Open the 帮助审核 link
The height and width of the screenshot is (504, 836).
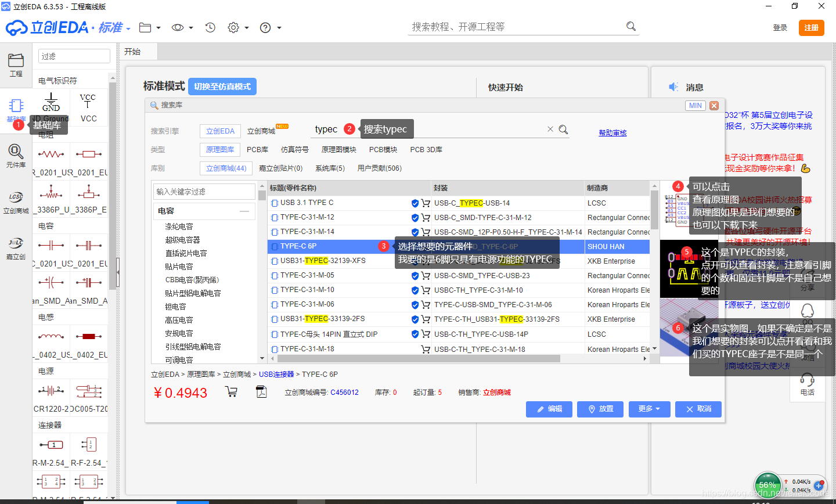pos(612,133)
